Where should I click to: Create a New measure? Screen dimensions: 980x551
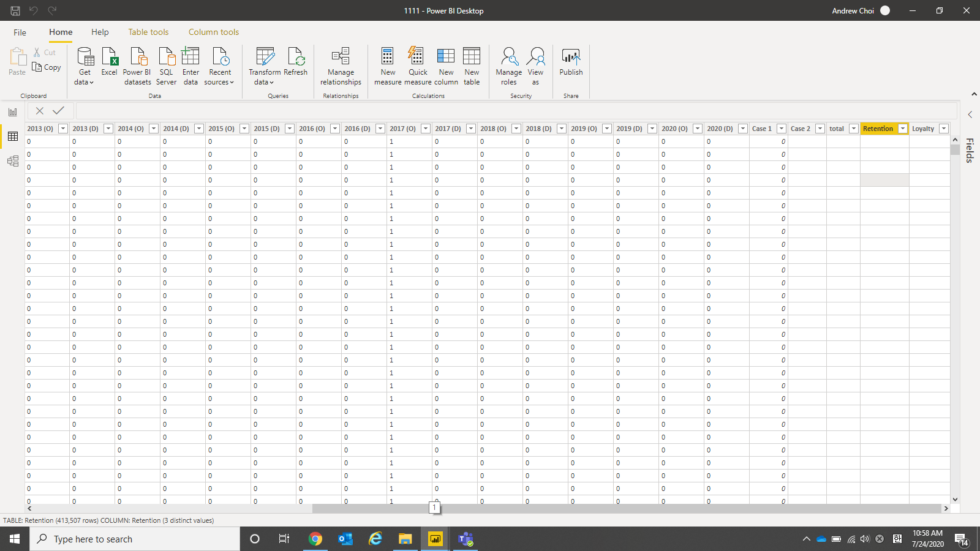click(388, 66)
